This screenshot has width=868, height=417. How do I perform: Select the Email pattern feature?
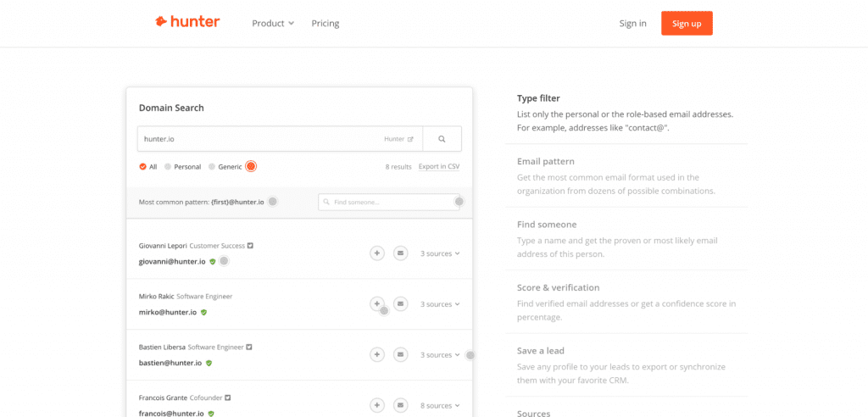[626, 176]
